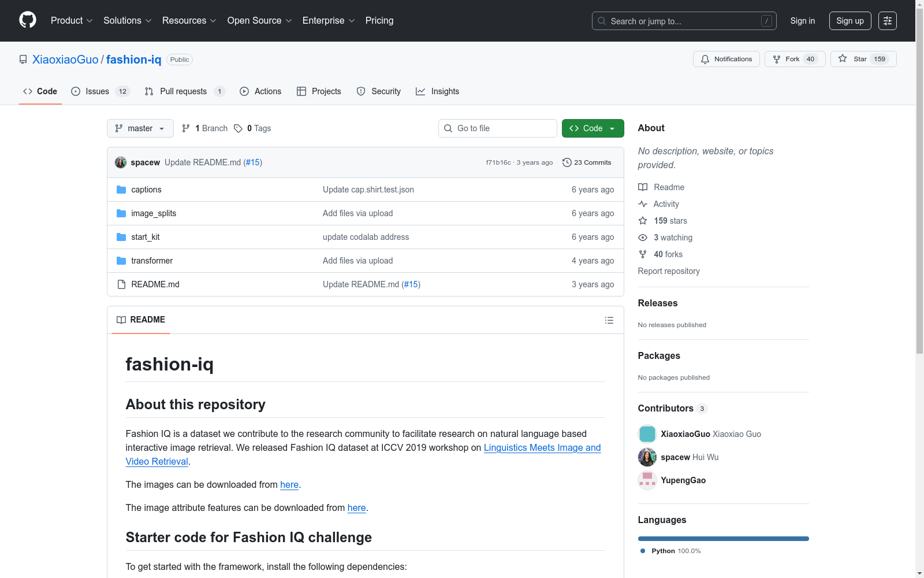Open the Packages section heading
Screen dimensions: 924x578
pos(659,355)
